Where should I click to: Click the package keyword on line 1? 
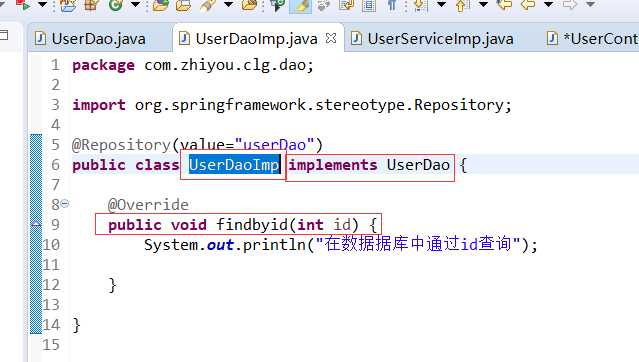[103, 66]
